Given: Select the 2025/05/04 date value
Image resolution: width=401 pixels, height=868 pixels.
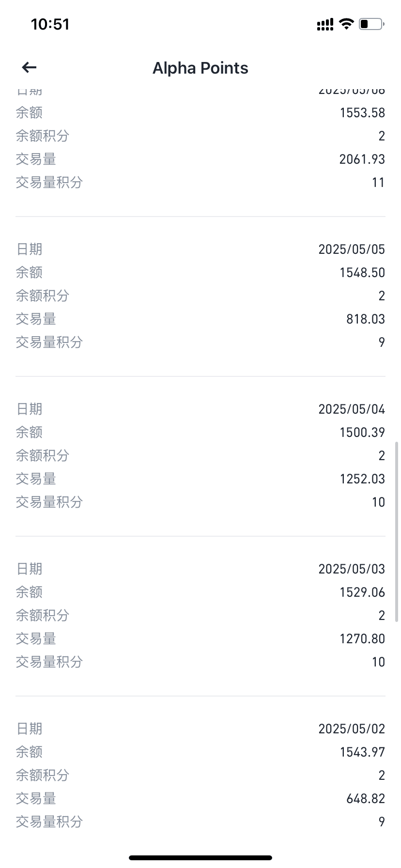Looking at the screenshot, I should tap(351, 409).
